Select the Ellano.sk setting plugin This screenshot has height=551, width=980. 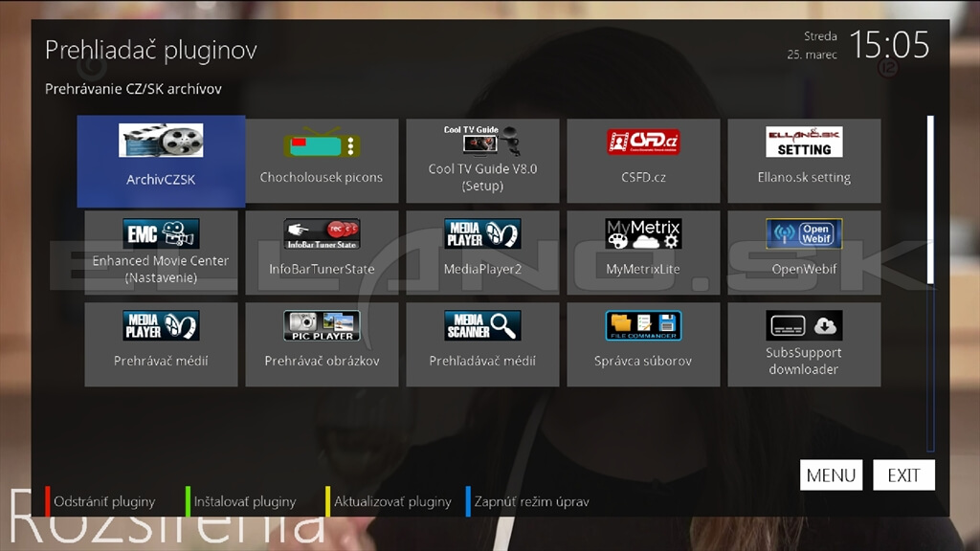(804, 160)
